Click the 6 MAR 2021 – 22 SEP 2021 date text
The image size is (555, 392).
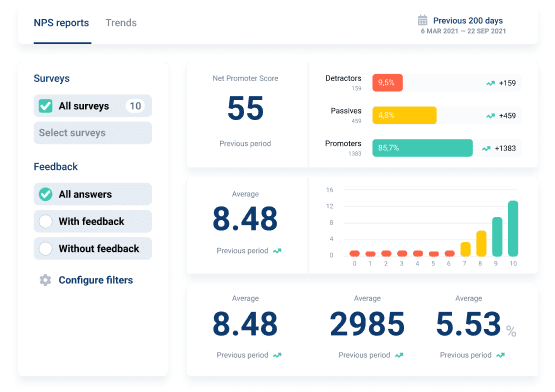click(463, 31)
